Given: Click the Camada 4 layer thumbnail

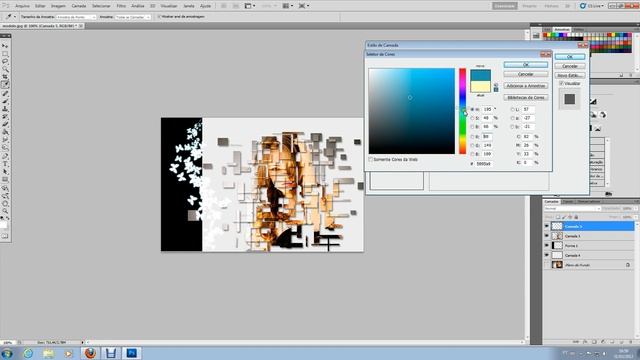Looking at the screenshot, I should 557,255.
